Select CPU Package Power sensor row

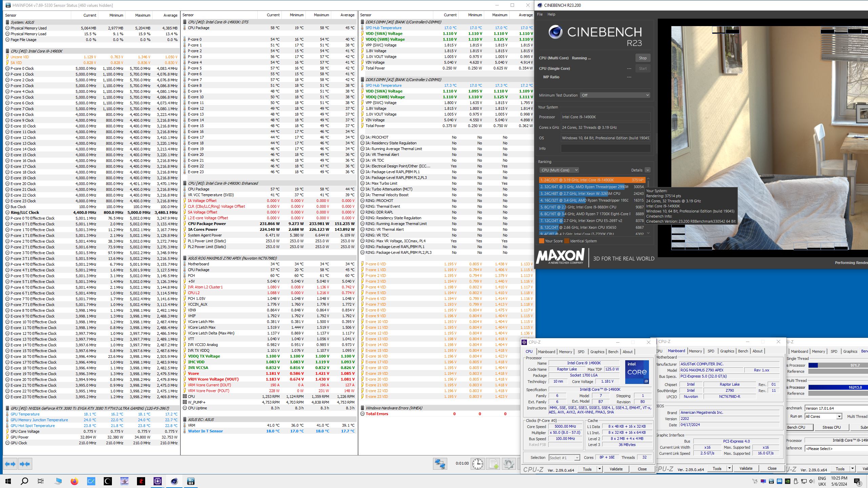click(270, 224)
